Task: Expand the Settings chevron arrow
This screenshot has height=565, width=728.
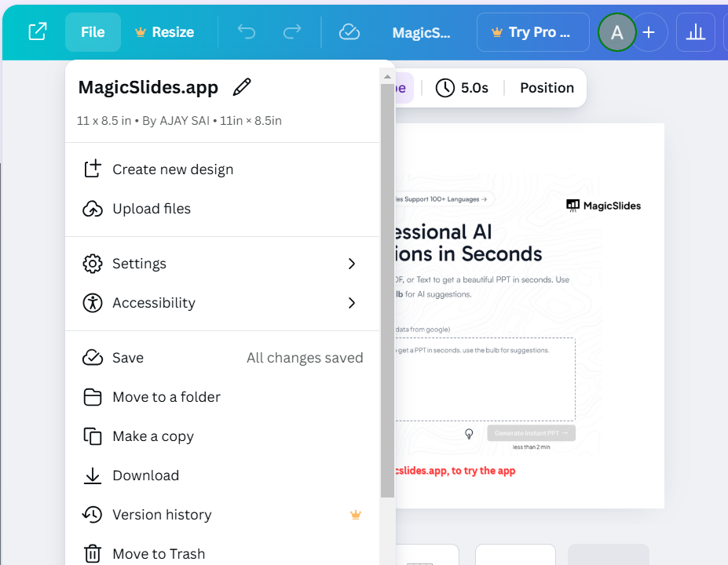Action: pyautogui.click(x=352, y=264)
